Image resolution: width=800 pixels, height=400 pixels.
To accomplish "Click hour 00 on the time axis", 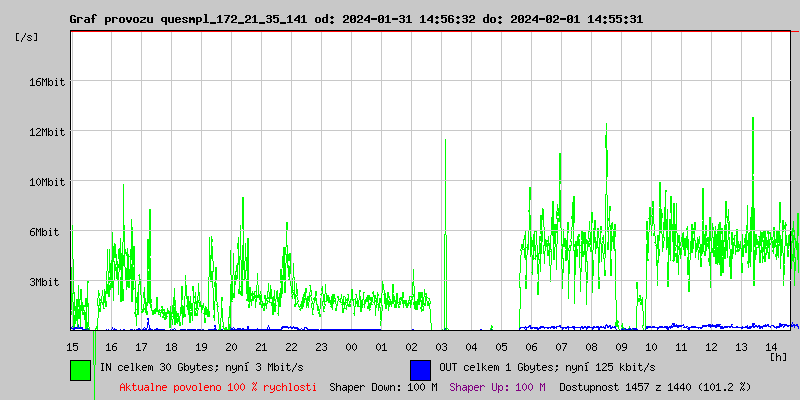I will [351, 347].
